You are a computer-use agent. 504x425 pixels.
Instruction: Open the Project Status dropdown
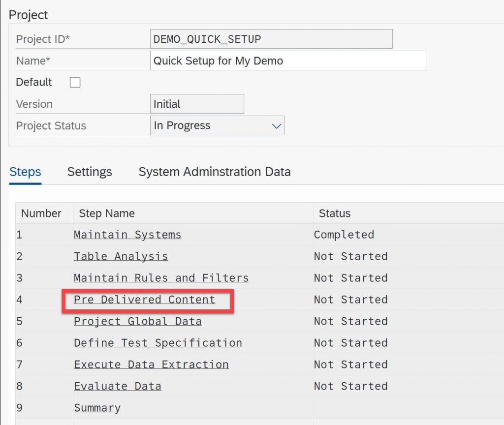(217, 125)
